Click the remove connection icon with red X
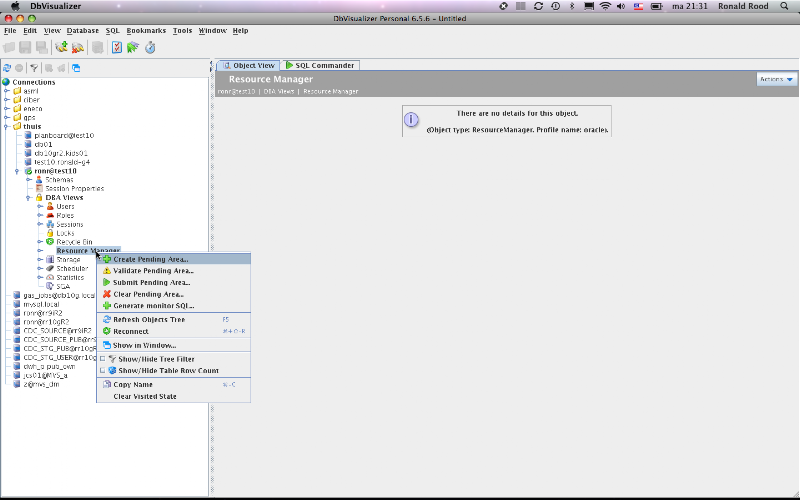This screenshot has height=500, width=800. pyautogui.click(x=78, y=47)
